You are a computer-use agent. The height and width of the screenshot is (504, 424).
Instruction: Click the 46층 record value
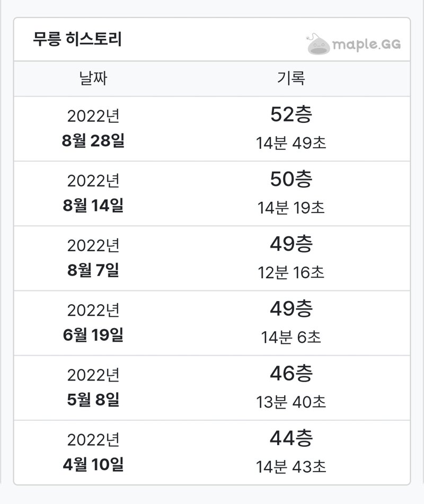(291, 373)
